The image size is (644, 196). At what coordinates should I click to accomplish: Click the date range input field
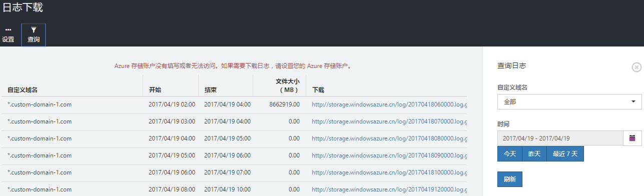click(560, 138)
